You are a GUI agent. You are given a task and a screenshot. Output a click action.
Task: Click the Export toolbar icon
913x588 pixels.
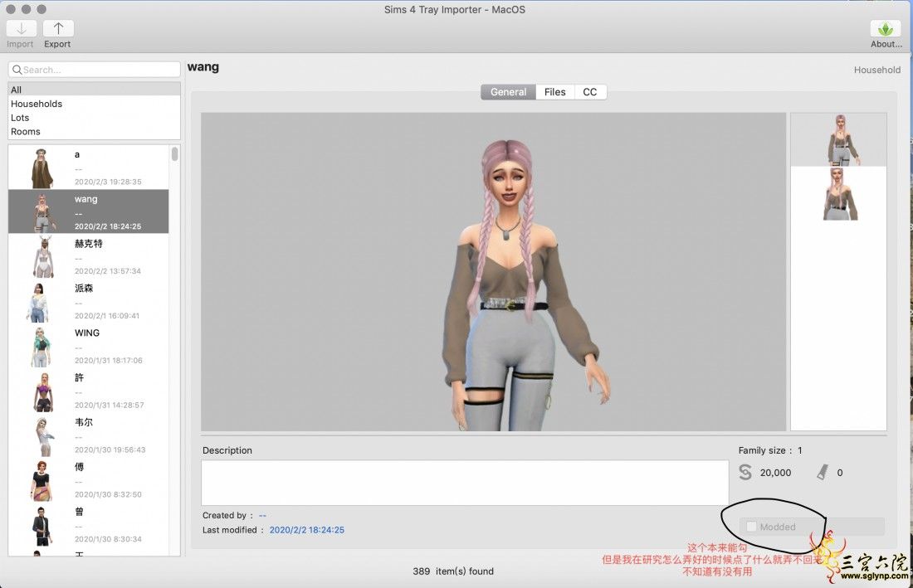click(58, 28)
